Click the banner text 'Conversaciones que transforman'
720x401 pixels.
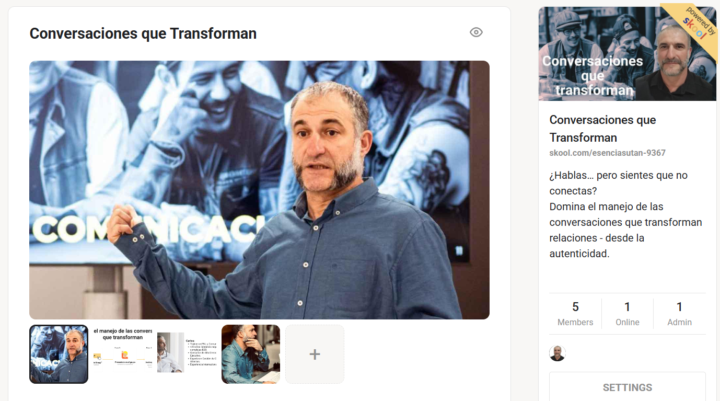[593, 76]
